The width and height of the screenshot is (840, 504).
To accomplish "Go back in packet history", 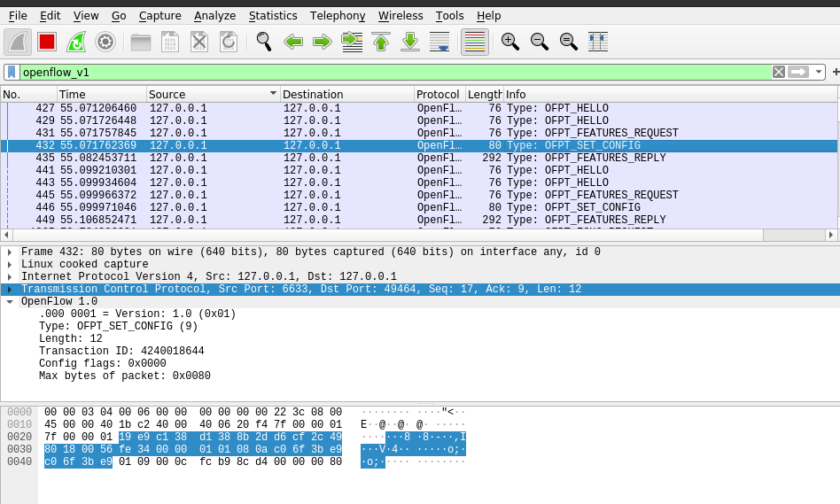I will tap(293, 42).
